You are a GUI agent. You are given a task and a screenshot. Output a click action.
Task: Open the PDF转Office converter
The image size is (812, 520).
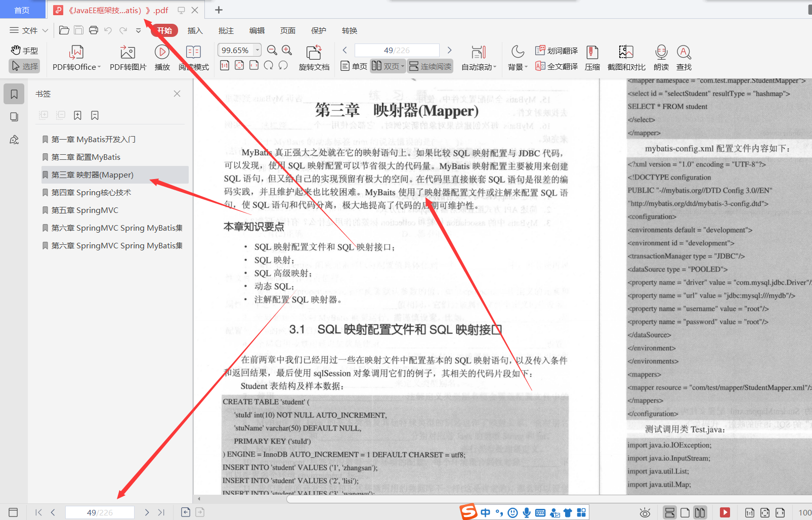pos(76,58)
